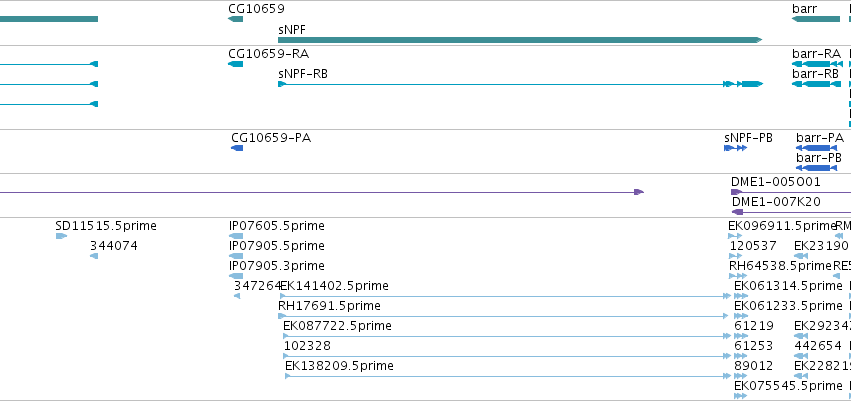
Task: Click the EK138209.5prime EST label
Action: click(x=339, y=366)
